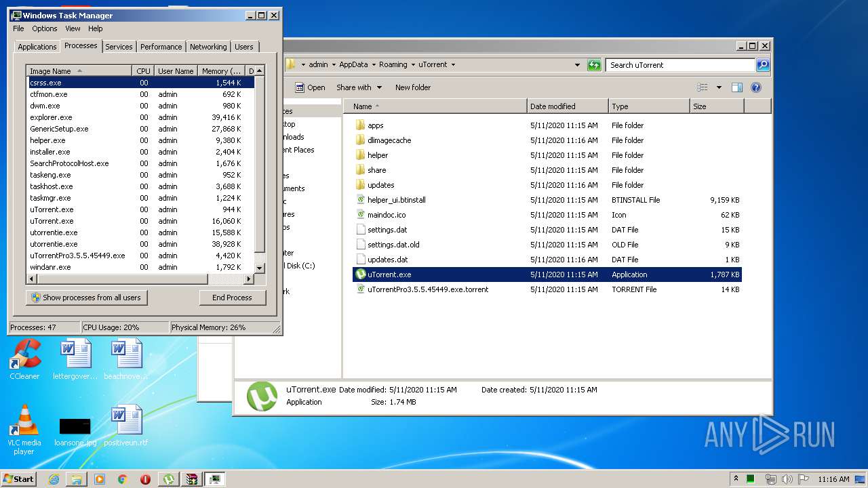Select the uTorrent.exe application icon in the list
The width and height of the screenshot is (868, 488).
click(360, 274)
